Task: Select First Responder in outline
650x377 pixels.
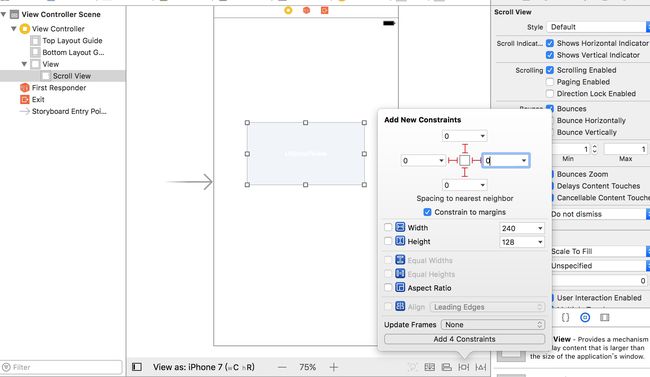Action: click(x=59, y=88)
